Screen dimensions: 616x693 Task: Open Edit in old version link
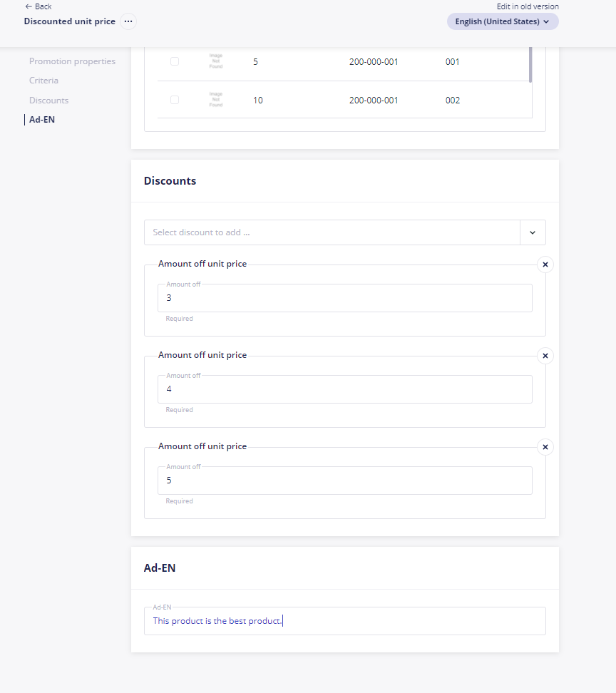point(528,6)
